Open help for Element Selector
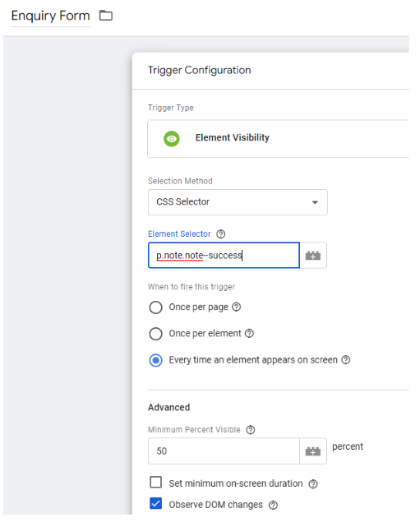The height and width of the screenshot is (527, 420). tap(221, 234)
